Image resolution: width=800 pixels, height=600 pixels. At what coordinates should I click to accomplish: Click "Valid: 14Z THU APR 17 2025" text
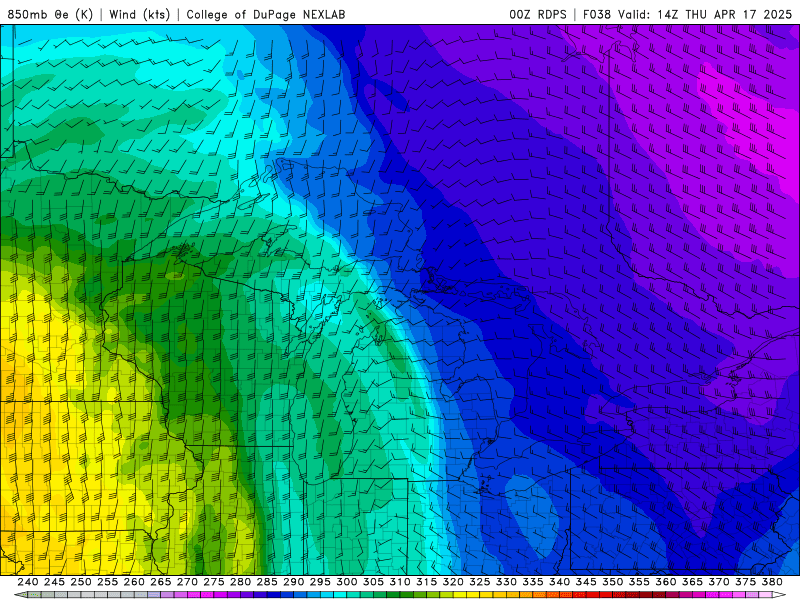(705, 14)
